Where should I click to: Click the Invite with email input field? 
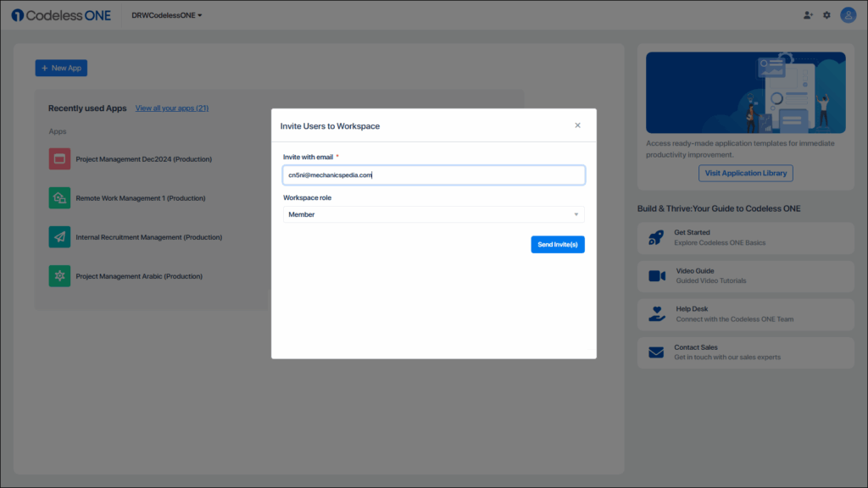(x=434, y=175)
